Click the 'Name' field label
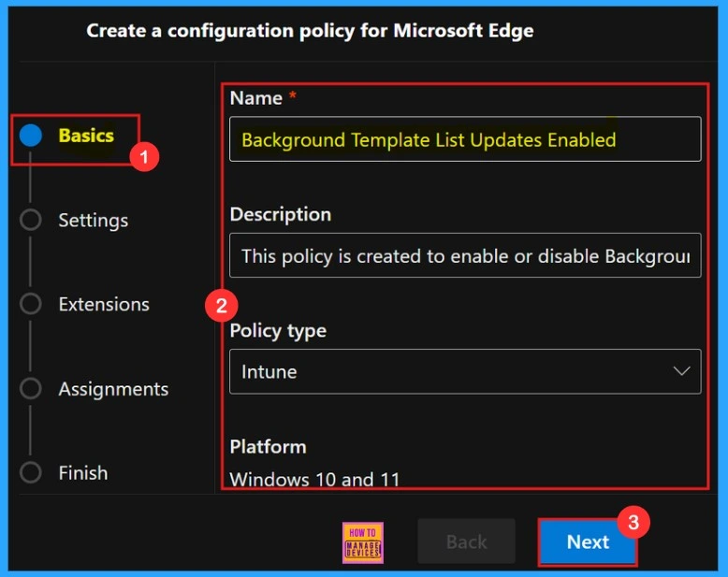This screenshot has height=577, width=728. click(255, 98)
